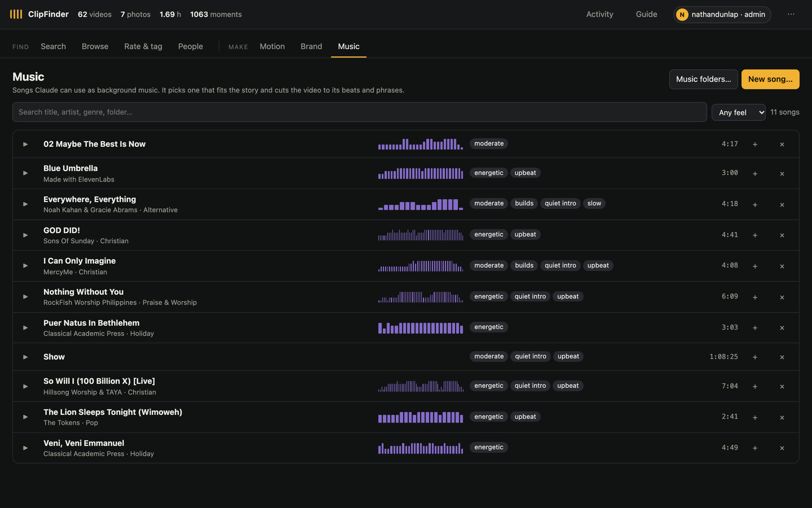
Task: Delete I Can Only Imagine with X
Action: click(x=782, y=266)
